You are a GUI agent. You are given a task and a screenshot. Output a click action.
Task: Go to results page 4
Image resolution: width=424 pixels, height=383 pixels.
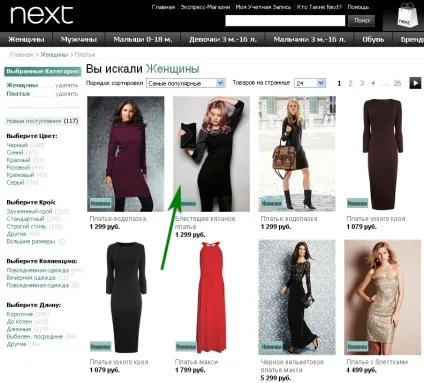coord(373,83)
